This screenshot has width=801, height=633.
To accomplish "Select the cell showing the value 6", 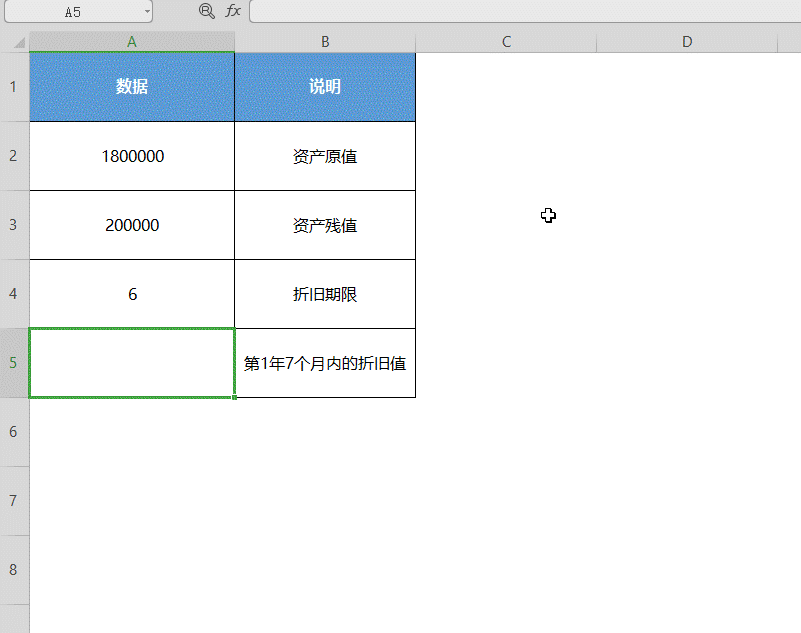I will (131, 294).
